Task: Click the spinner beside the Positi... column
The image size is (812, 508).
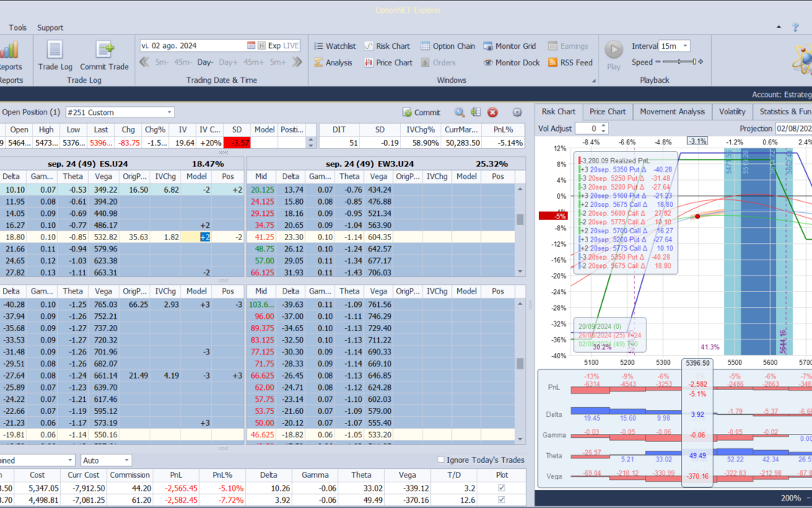Action: (311, 142)
